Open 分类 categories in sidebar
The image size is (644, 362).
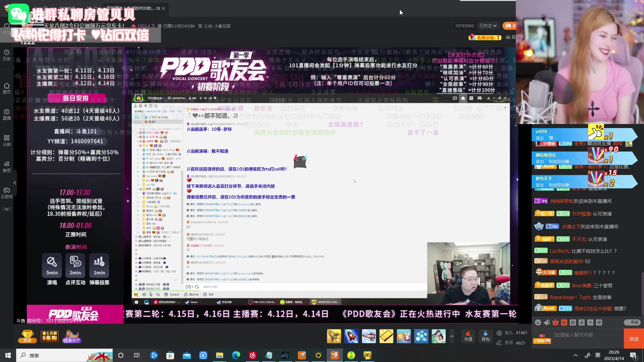[x=7, y=140]
